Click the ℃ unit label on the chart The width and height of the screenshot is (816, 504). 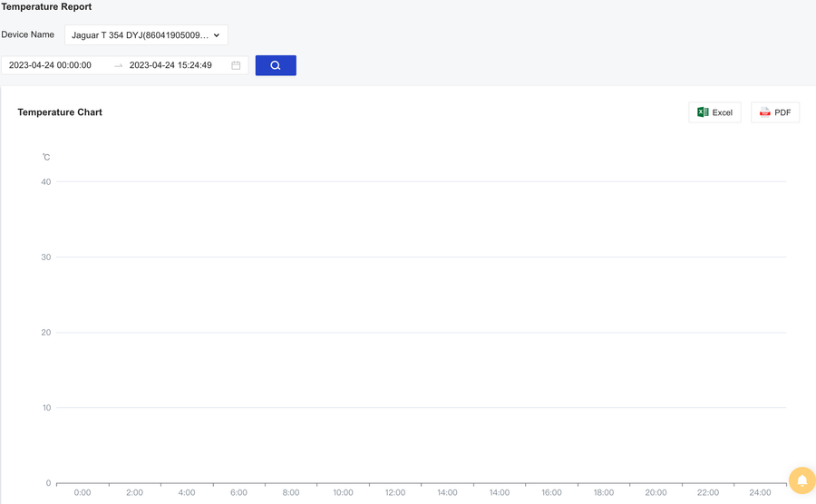[x=46, y=157]
